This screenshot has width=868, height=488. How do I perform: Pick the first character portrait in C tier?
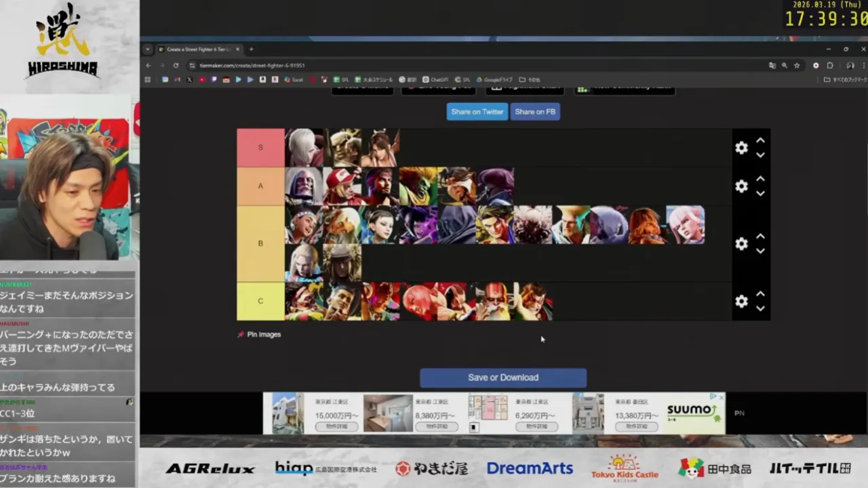click(x=304, y=302)
